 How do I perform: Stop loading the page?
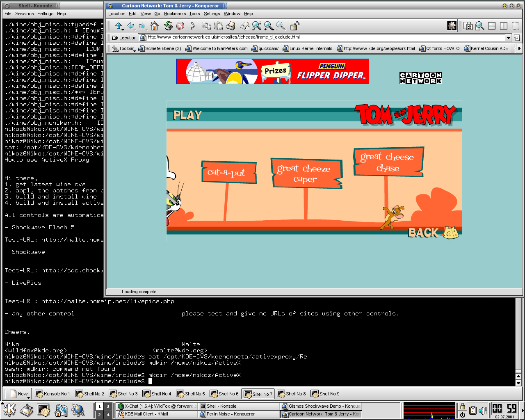point(180,26)
